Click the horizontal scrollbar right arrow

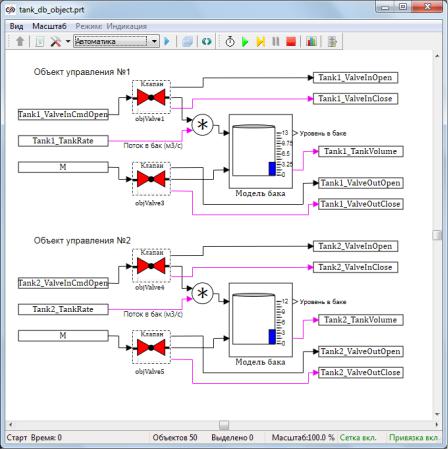click(x=436, y=425)
